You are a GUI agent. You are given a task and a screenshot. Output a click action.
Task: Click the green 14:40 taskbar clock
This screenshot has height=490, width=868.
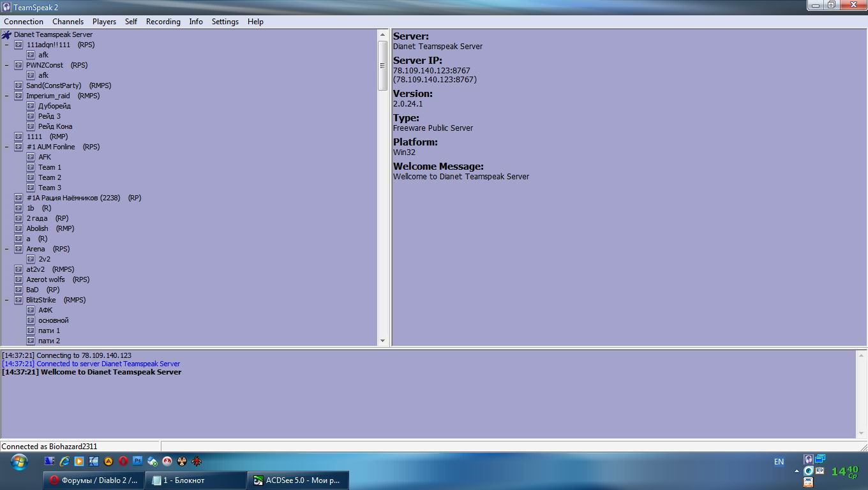click(845, 471)
